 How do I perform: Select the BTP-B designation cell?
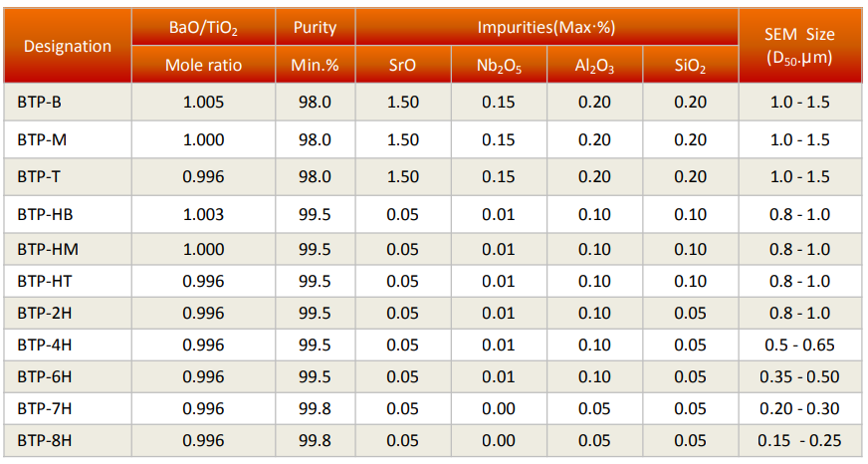(x=68, y=102)
